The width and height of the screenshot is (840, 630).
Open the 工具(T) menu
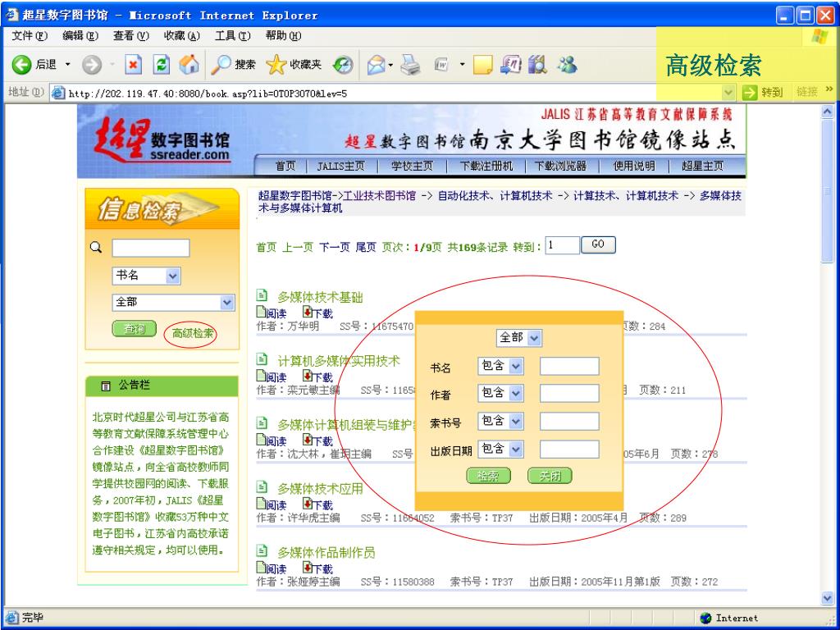point(232,36)
